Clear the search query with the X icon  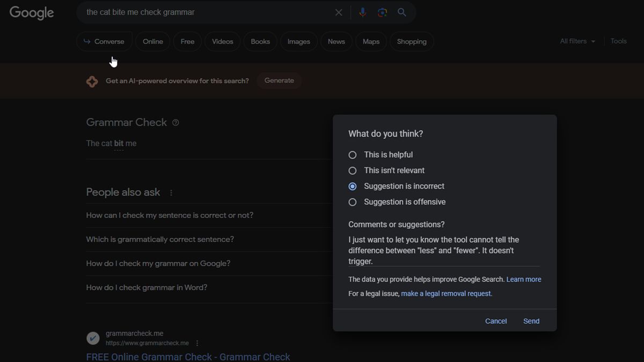click(x=338, y=12)
